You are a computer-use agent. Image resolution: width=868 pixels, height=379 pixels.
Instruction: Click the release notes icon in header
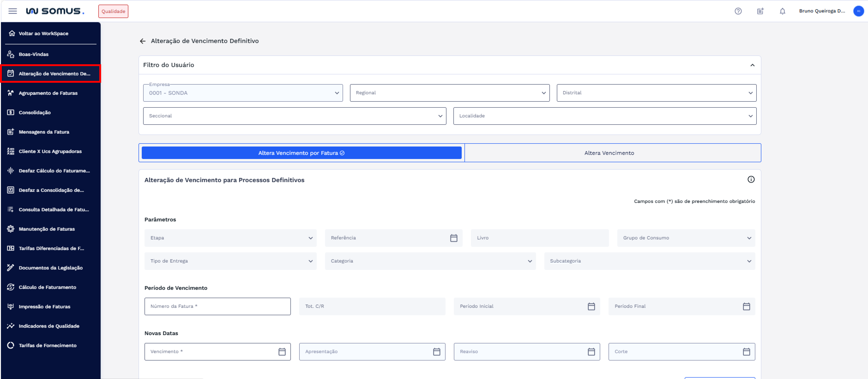[760, 11]
